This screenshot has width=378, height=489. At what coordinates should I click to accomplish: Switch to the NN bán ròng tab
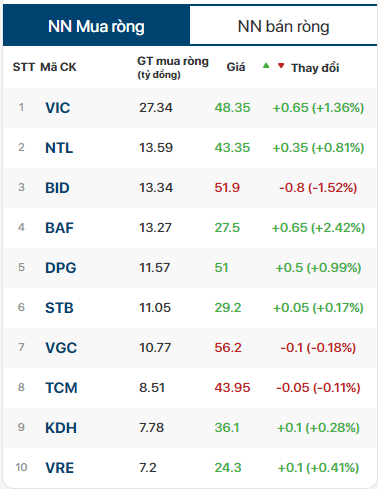pyautogui.click(x=284, y=26)
